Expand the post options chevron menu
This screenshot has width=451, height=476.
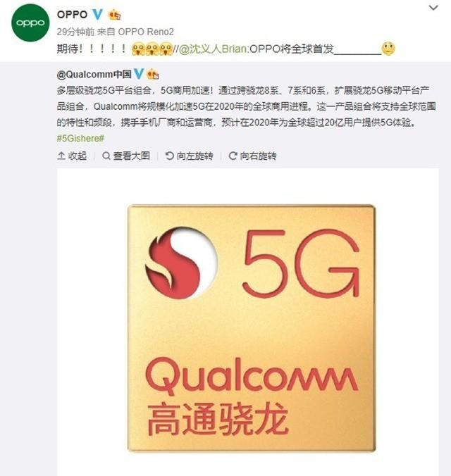tap(433, 8)
